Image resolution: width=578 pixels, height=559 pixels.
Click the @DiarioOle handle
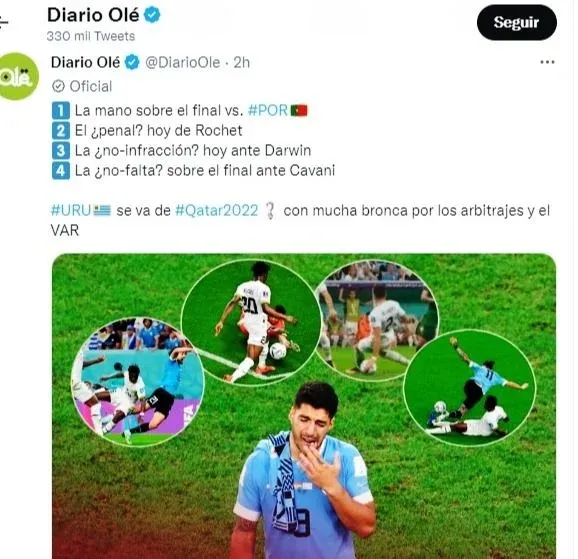tap(182, 63)
